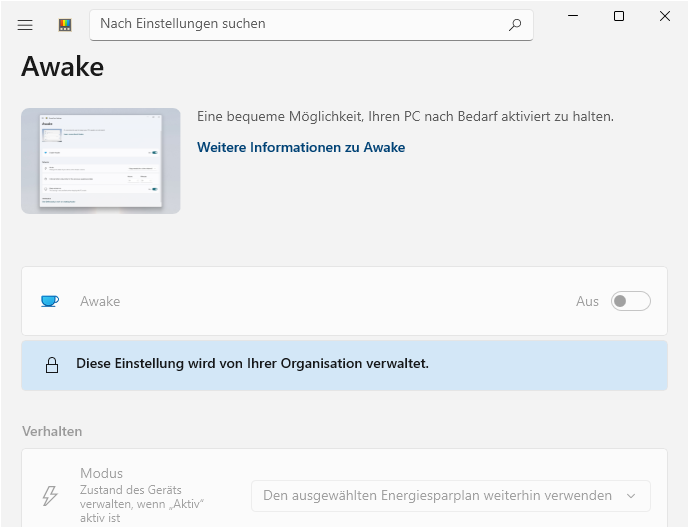Screen dimensions: 689x528
Task: Toggle the Awake switch currently set to Aus
Action: (x=631, y=301)
